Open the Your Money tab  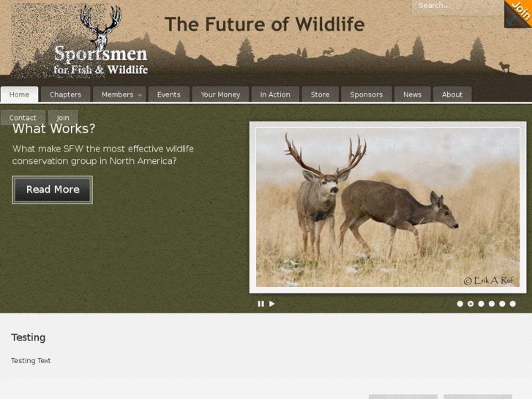[x=220, y=94]
